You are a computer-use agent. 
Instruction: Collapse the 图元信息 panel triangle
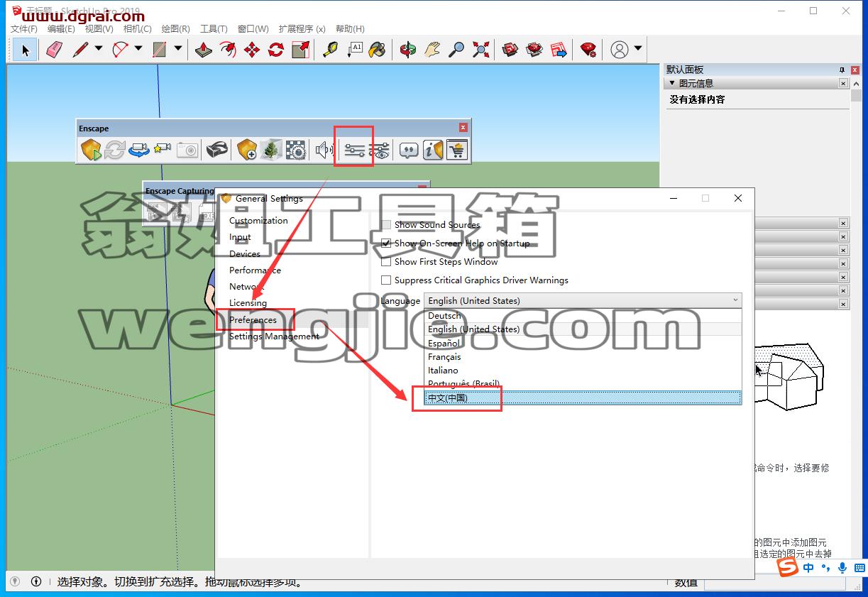672,83
